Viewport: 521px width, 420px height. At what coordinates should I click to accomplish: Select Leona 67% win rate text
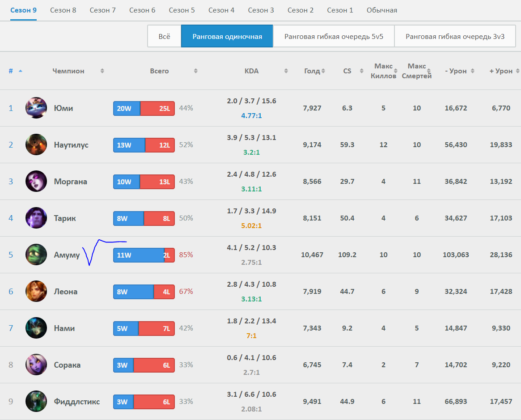[186, 292]
